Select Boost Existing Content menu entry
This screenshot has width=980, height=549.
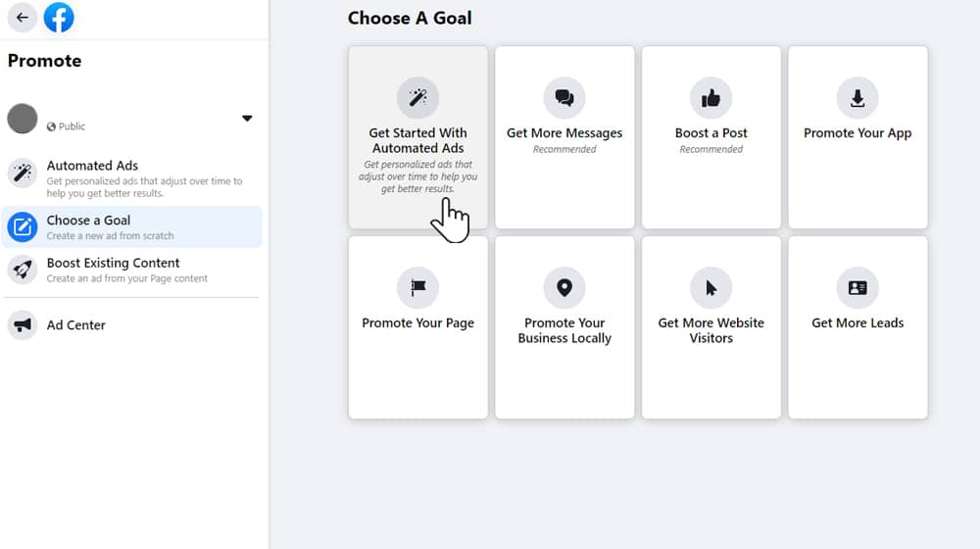(x=132, y=271)
